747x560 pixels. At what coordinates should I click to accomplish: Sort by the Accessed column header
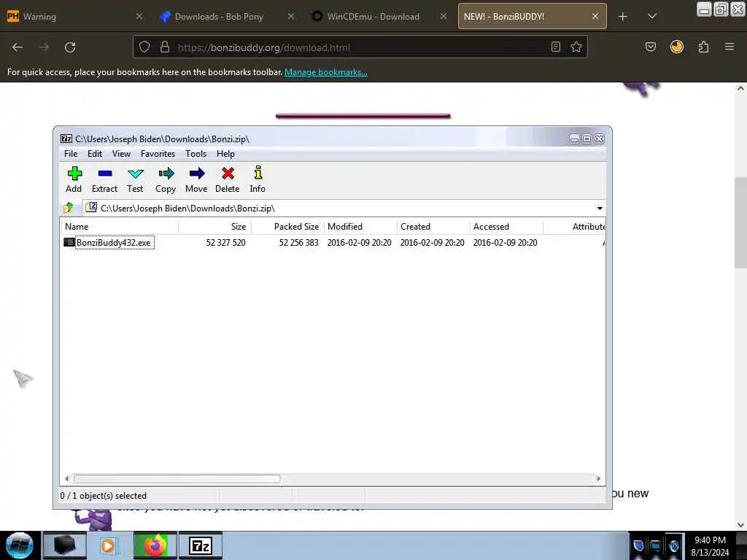[x=506, y=227]
